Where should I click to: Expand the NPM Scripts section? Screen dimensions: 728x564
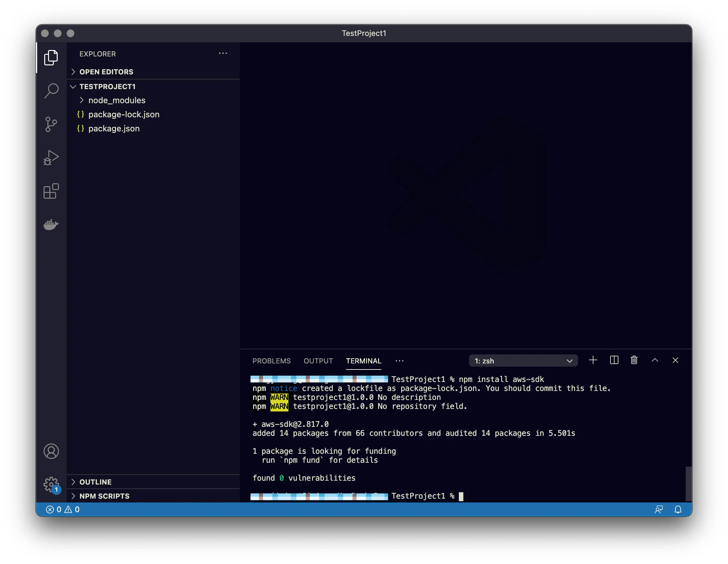pos(153,496)
